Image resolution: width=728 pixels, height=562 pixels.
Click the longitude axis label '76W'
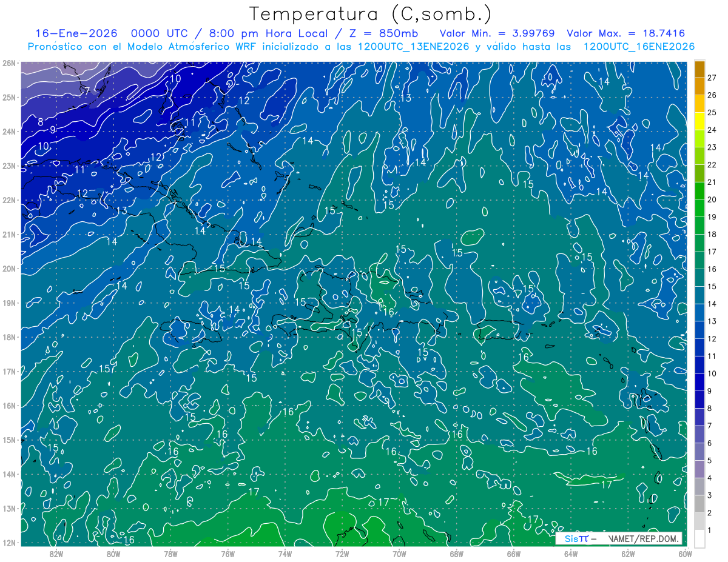point(227,554)
